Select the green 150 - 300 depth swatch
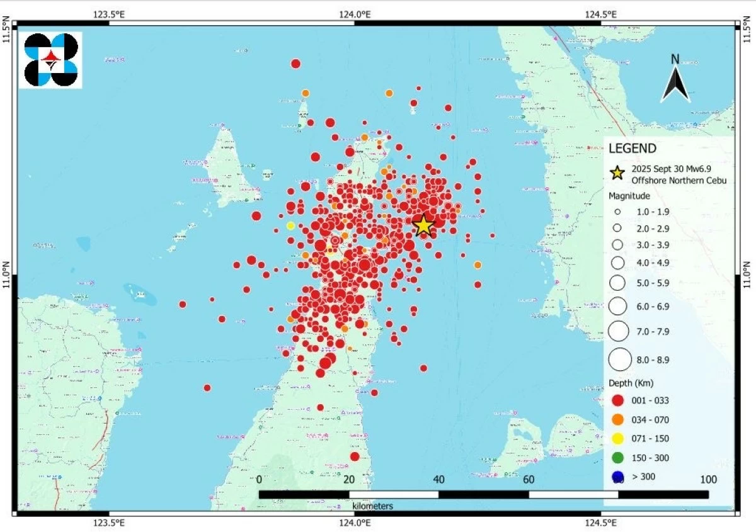 (x=618, y=458)
